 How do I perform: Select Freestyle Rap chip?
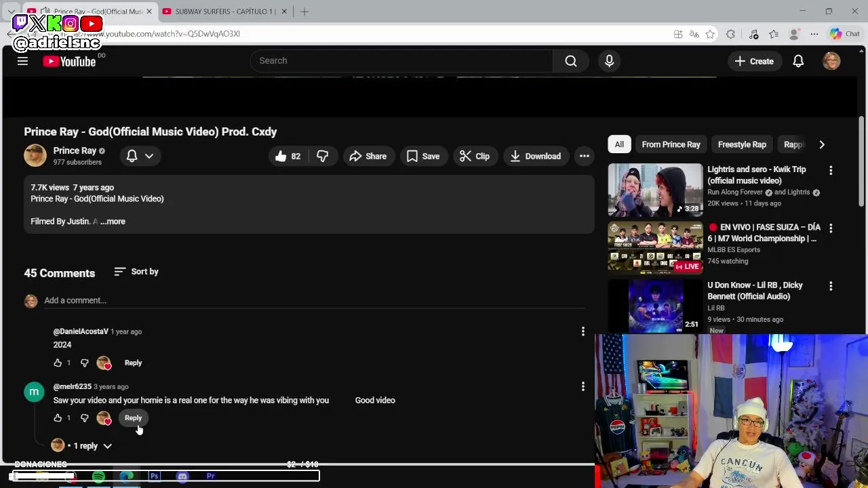[742, 144]
